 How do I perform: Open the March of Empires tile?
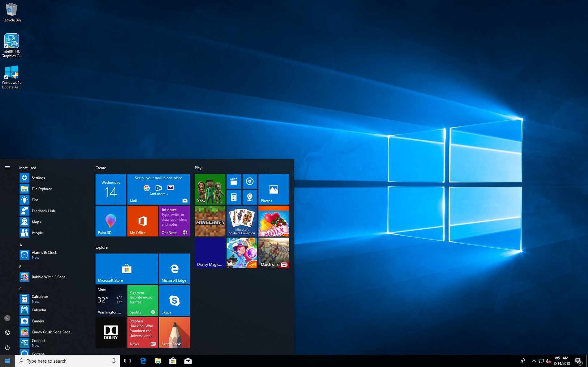tap(274, 253)
